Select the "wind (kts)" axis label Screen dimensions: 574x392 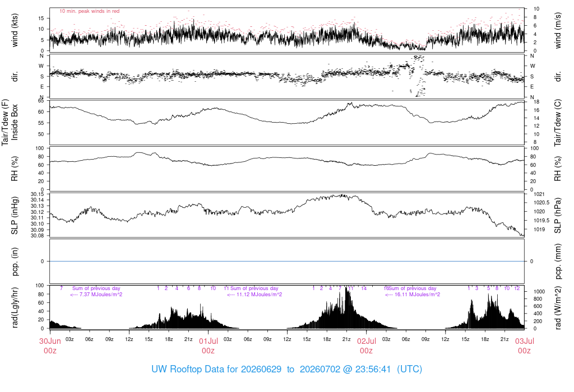click(x=15, y=30)
